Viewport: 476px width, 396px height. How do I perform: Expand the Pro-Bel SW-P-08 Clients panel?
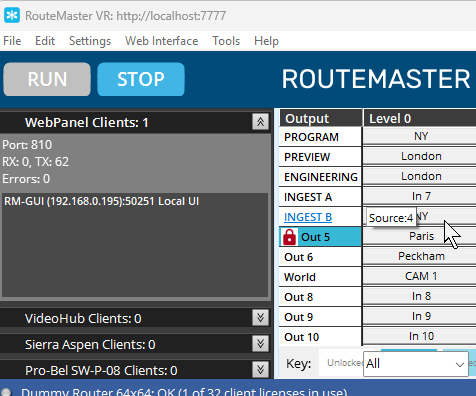point(260,370)
